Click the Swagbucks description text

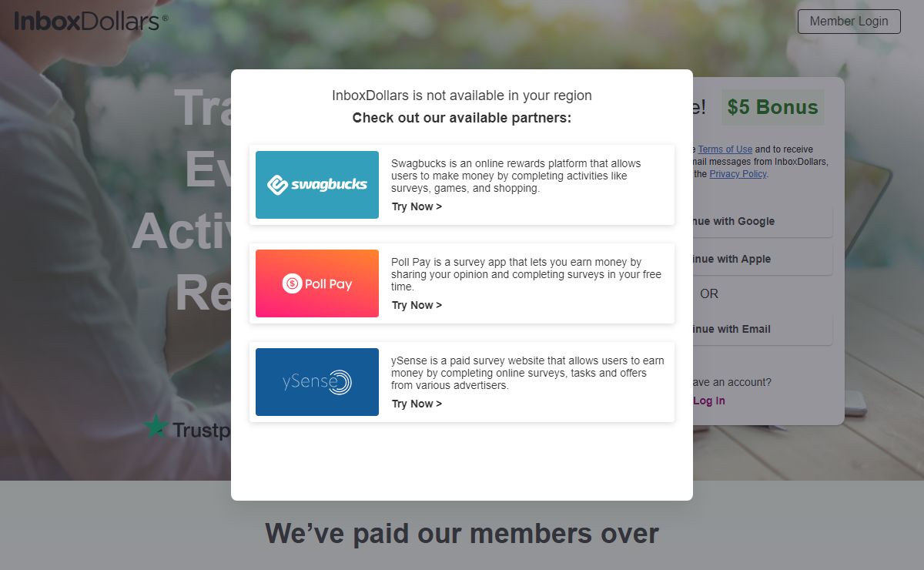[516, 176]
